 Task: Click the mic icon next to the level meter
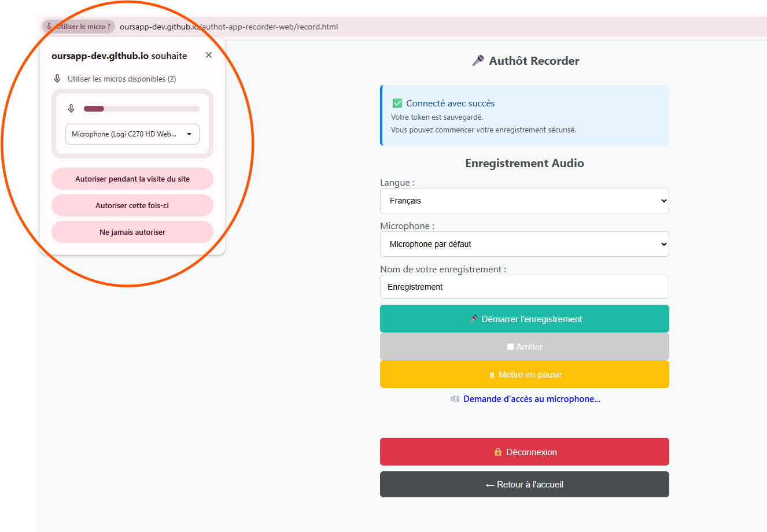click(x=71, y=109)
